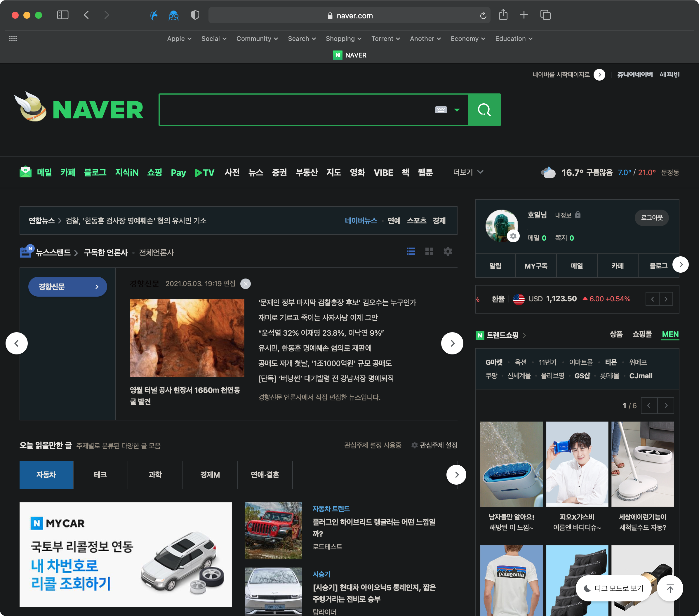Image resolution: width=699 pixels, height=616 pixels.
Task: Switch newsstand to list view
Action: (x=410, y=252)
